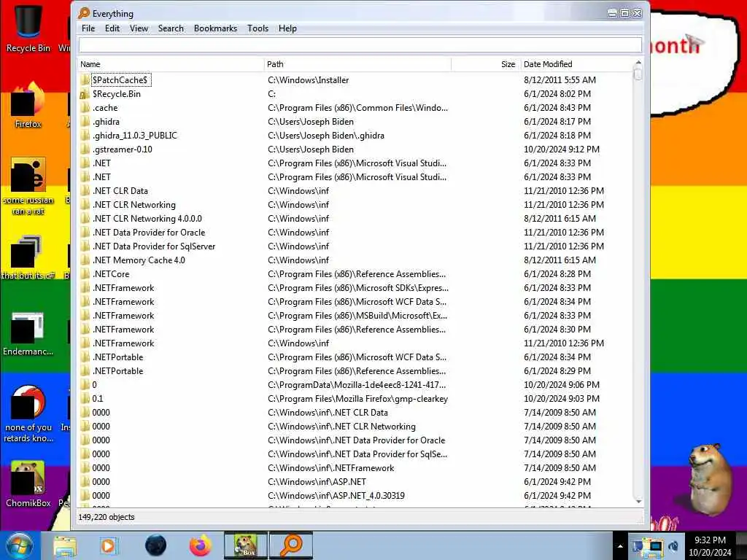Open the Windows Start orb

(19, 545)
